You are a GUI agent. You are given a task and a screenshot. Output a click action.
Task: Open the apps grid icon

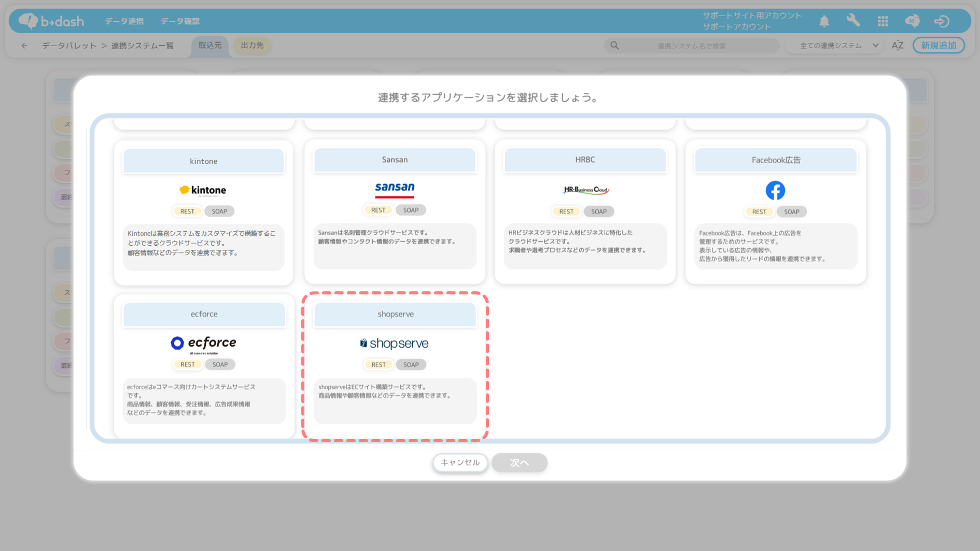[x=883, y=21]
